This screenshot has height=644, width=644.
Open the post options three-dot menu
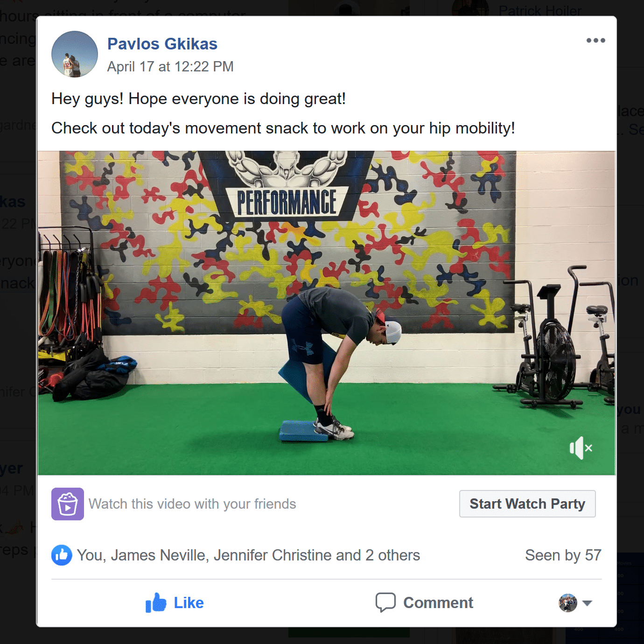[x=596, y=41]
